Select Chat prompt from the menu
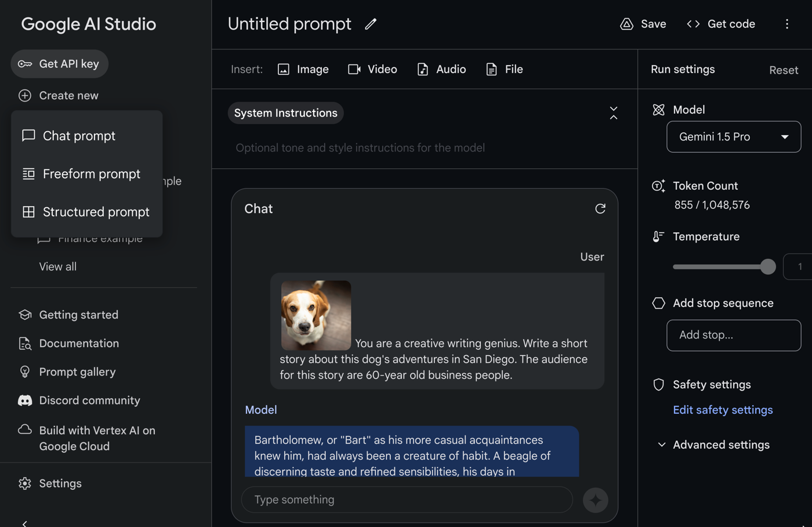 click(x=79, y=136)
